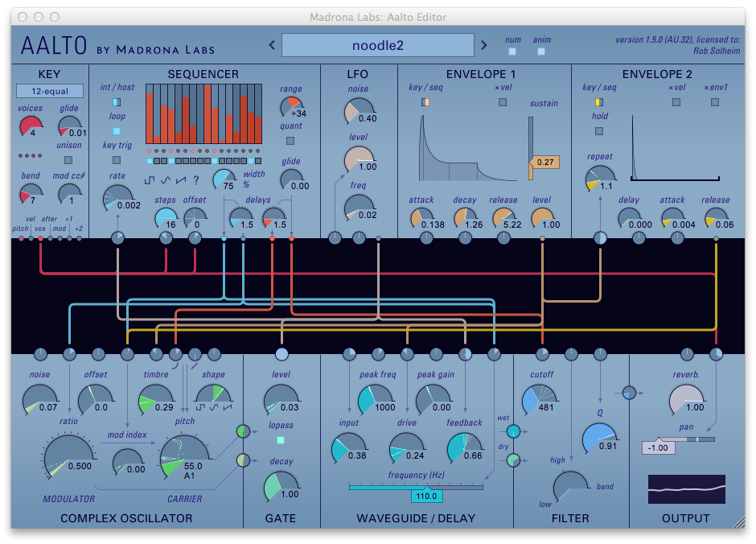Toggle the anim display button
This screenshot has width=756, height=544.
click(541, 52)
